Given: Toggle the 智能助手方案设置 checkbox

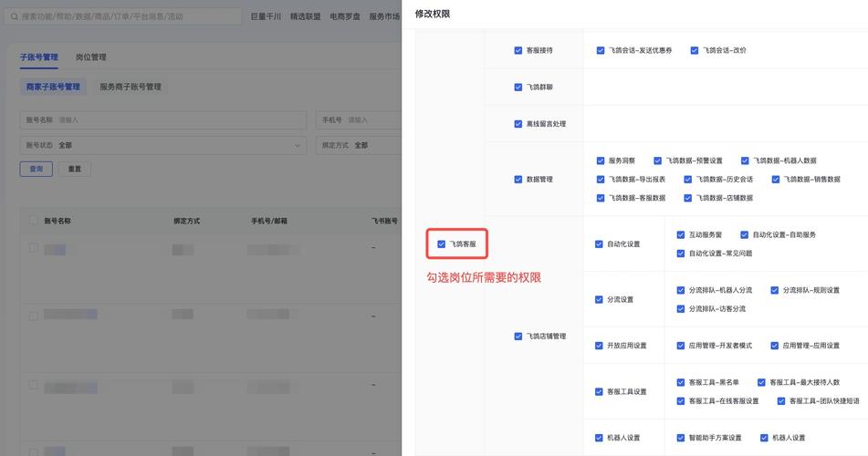Looking at the screenshot, I should coord(681,438).
